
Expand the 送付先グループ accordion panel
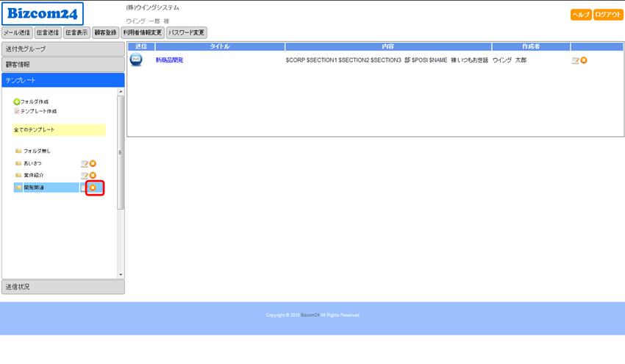coord(63,49)
